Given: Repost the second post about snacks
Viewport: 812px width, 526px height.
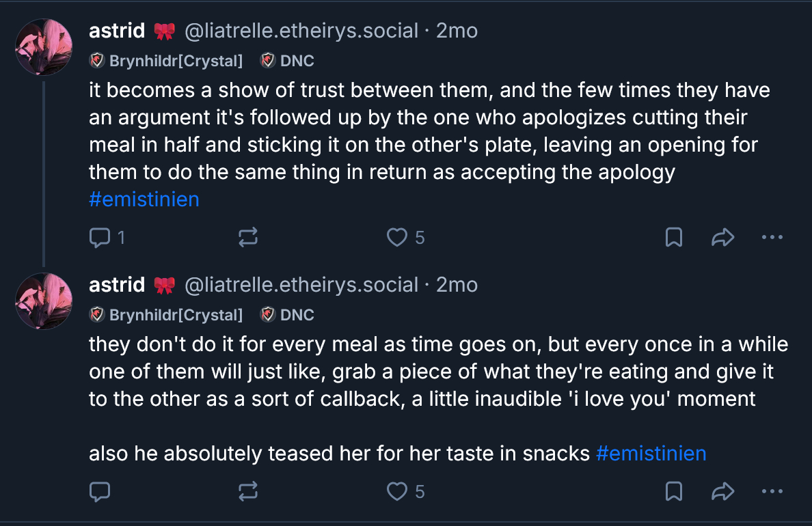Looking at the screenshot, I should pos(247,491).
